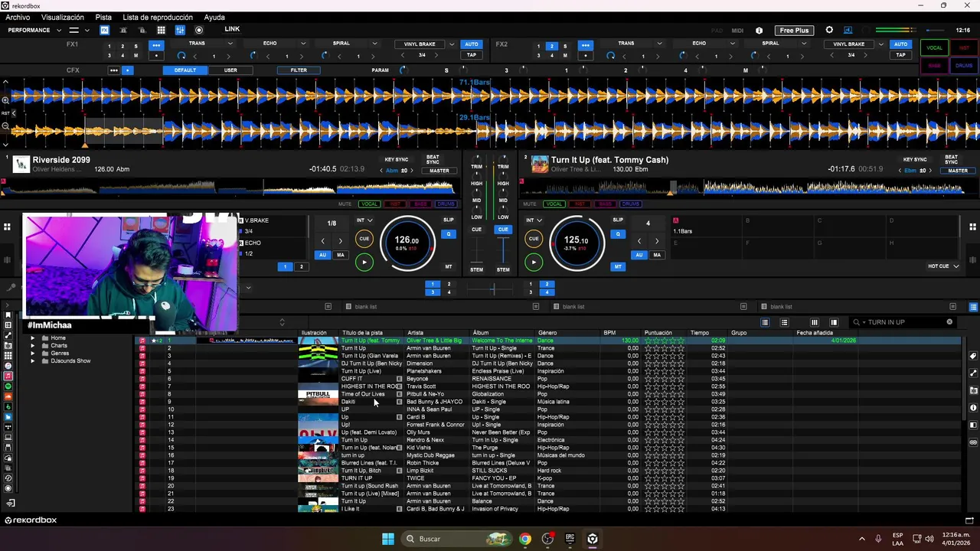Click the search magnifier in the track filter

[857, 322]
